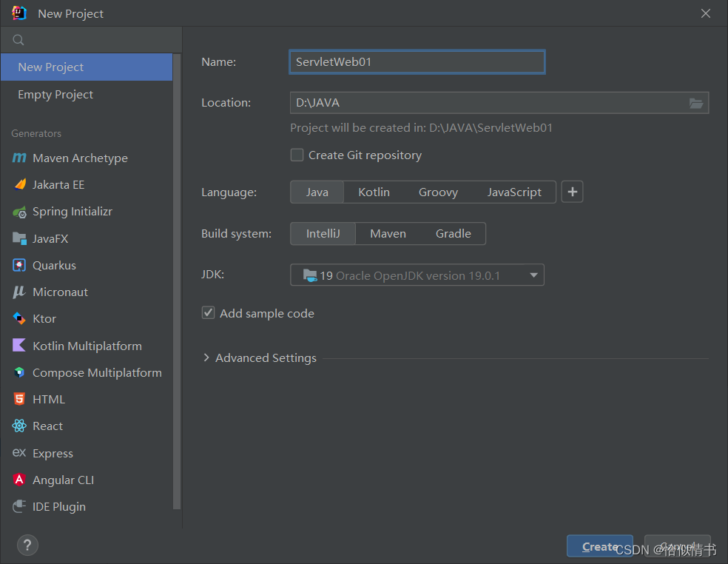
Task: Enable Create Git repository checkbox
Action: pyautogui.click(x=297, y=155)
